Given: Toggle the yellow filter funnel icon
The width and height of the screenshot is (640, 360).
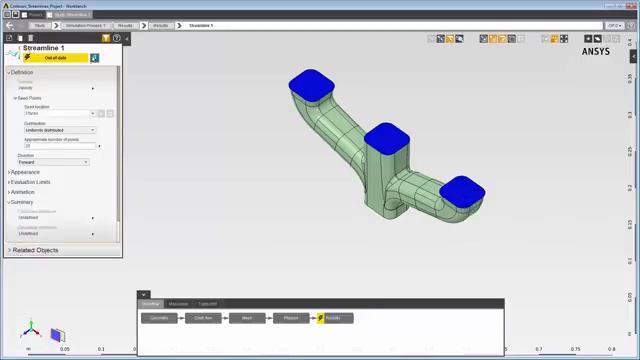Looking at the screenshot, I should 106,38.
